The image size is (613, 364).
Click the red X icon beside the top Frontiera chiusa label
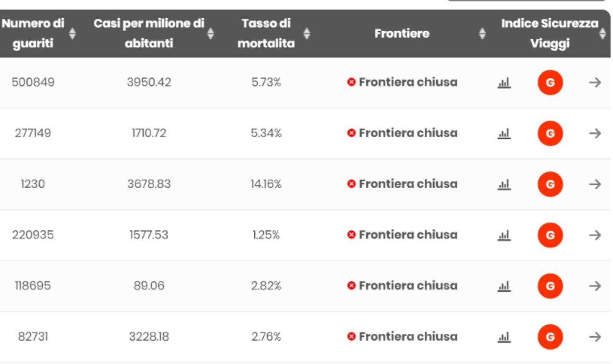(351, 82)
